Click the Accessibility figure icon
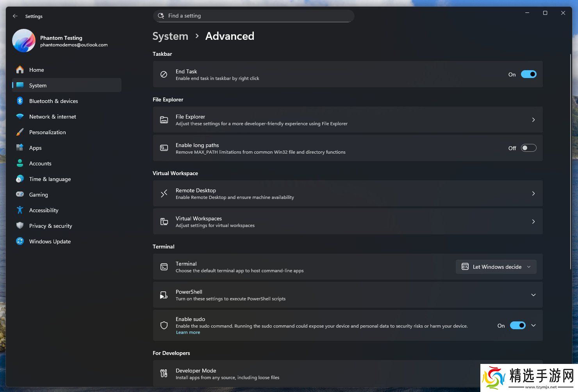578x392 pixels. point(20,210)
